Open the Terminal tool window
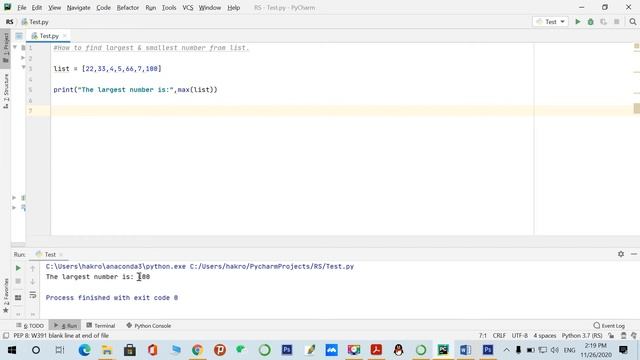The width and height of the screenshot is (640, 360). coord(101,326)
